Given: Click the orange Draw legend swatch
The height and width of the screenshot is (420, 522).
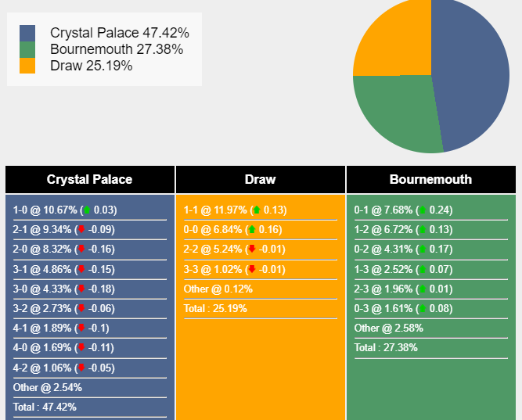Looking at the screenshot, I should point(27,66).
